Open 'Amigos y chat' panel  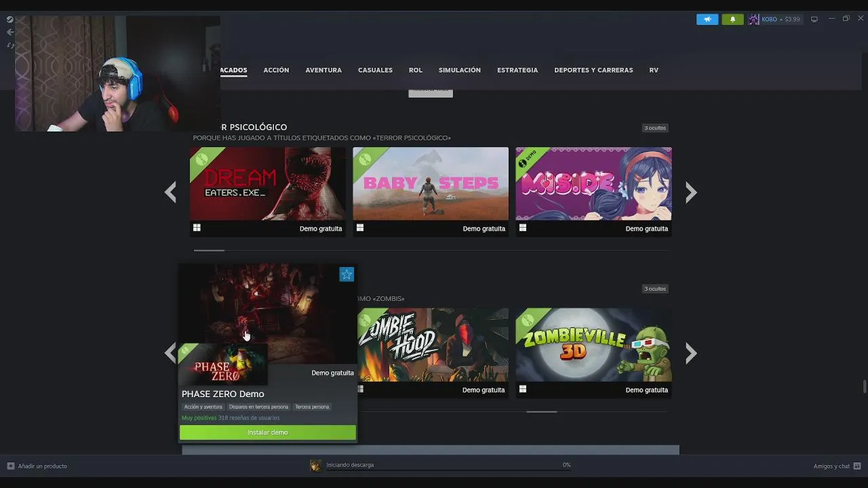coord(831,466)
